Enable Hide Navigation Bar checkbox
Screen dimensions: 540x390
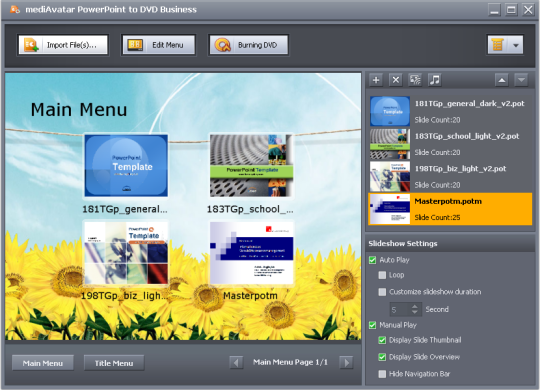point(382,374)
